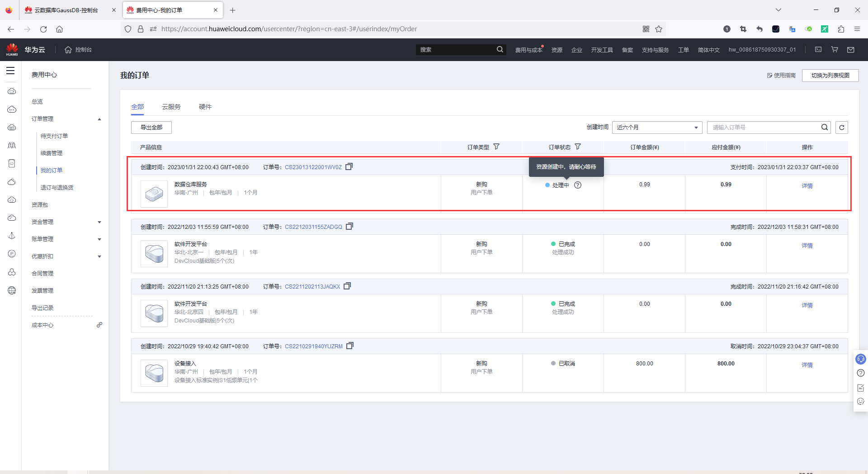Click 切换为列表视图 button
The image size is (868, 474).
(830, 76)
